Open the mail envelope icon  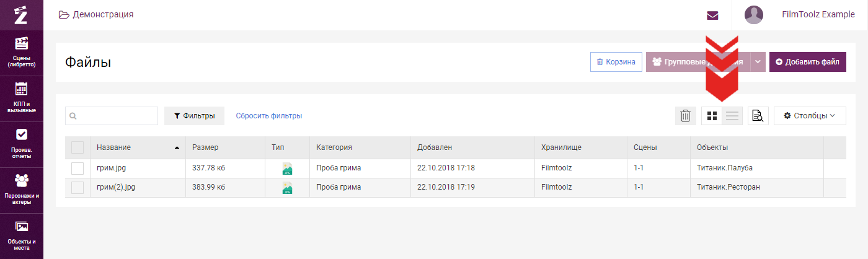pos(712,15)
